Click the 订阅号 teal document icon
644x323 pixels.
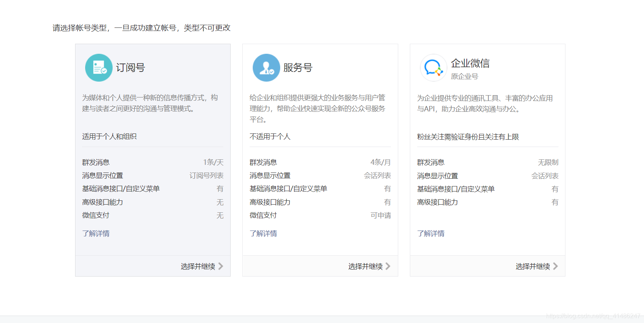[99, 68]
